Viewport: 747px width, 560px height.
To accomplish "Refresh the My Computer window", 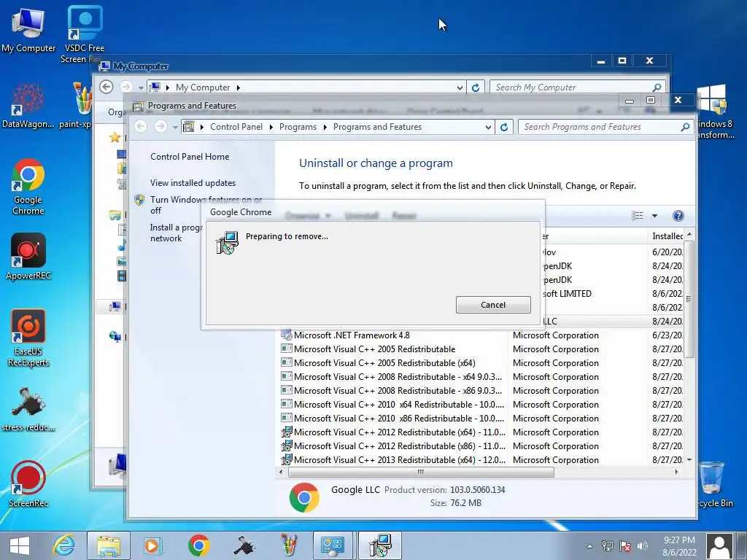I will [x=475, y=87].
